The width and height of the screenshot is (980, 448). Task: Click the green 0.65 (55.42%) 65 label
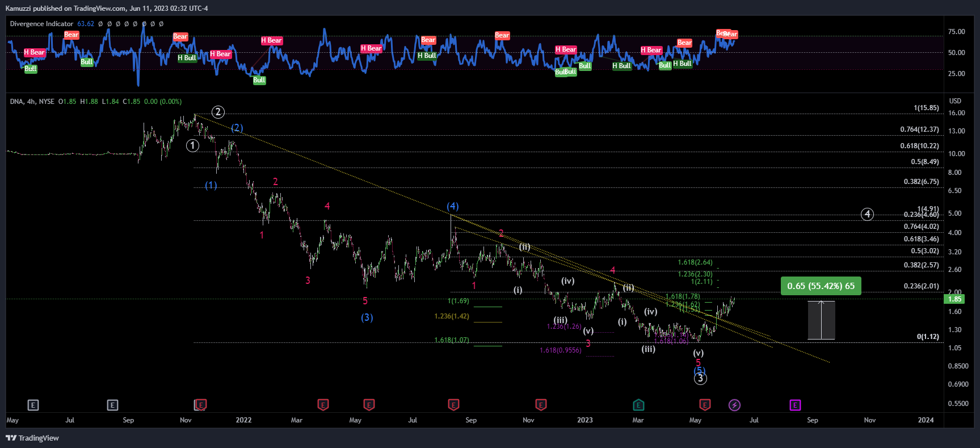(821, 286)
